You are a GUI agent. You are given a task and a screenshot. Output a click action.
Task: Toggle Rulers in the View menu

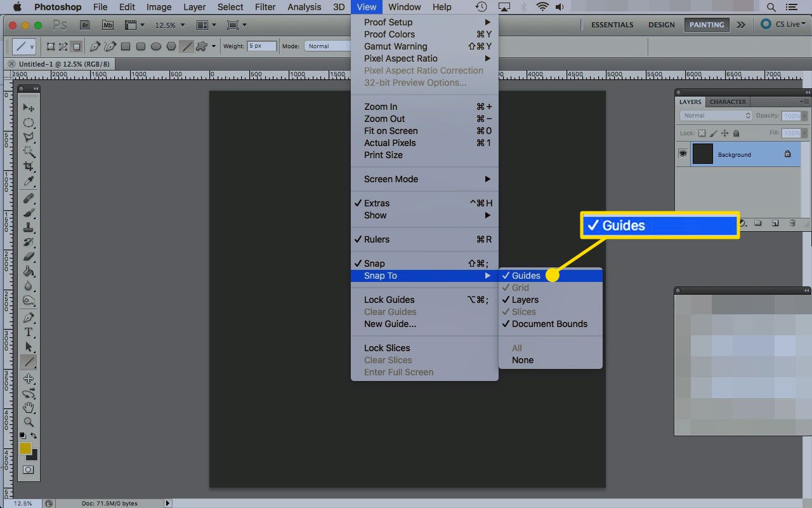(x=424, y=239)
